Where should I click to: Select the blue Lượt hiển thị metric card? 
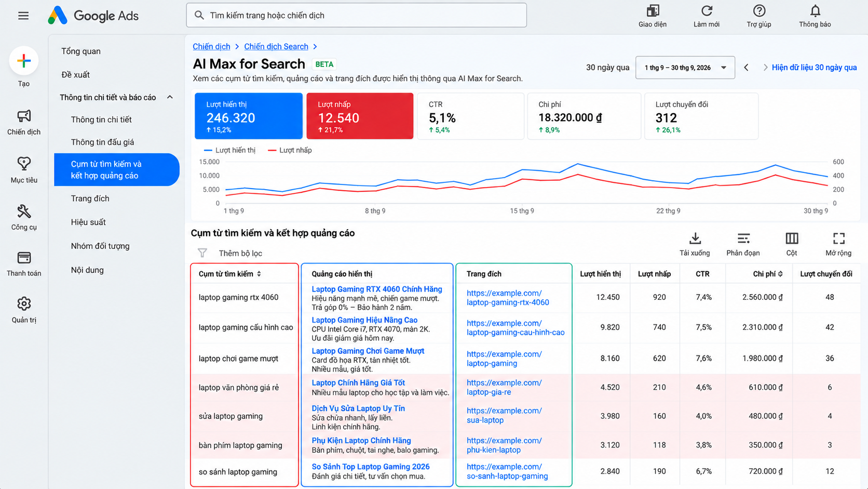249,116
